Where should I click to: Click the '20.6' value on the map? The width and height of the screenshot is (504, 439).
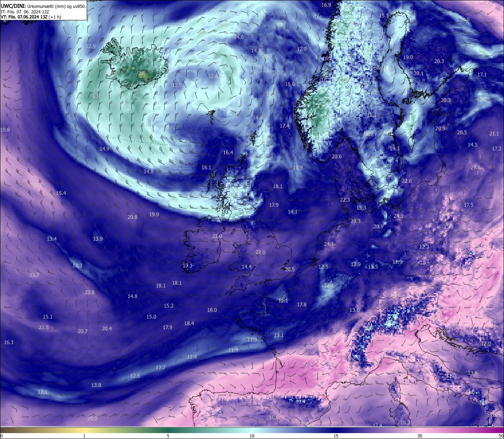pos(337,157)
